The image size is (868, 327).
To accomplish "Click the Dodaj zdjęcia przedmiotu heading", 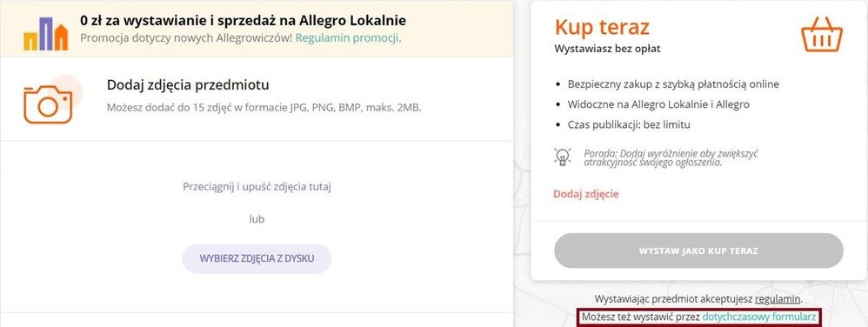I will click(x=188, y=85).
